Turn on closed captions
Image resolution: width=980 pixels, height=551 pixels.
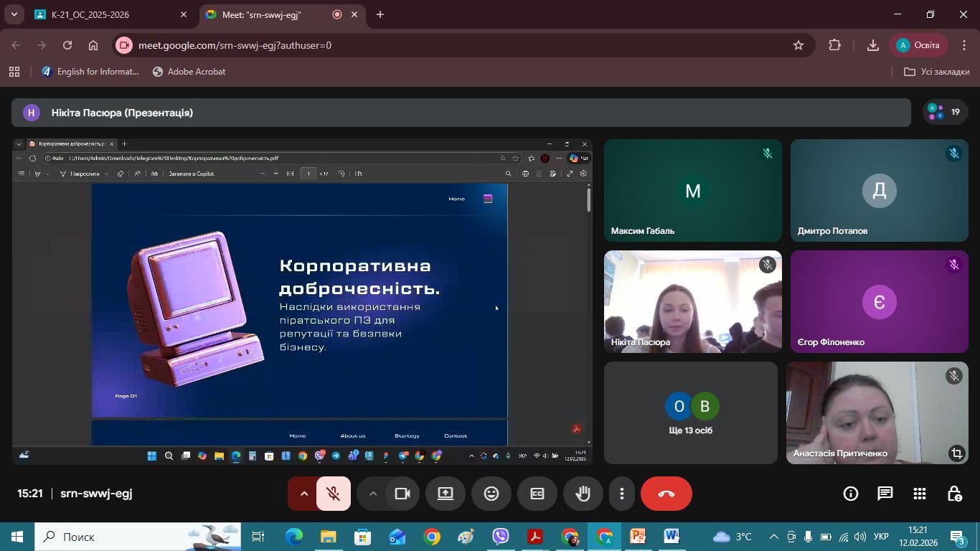[537, 494]
